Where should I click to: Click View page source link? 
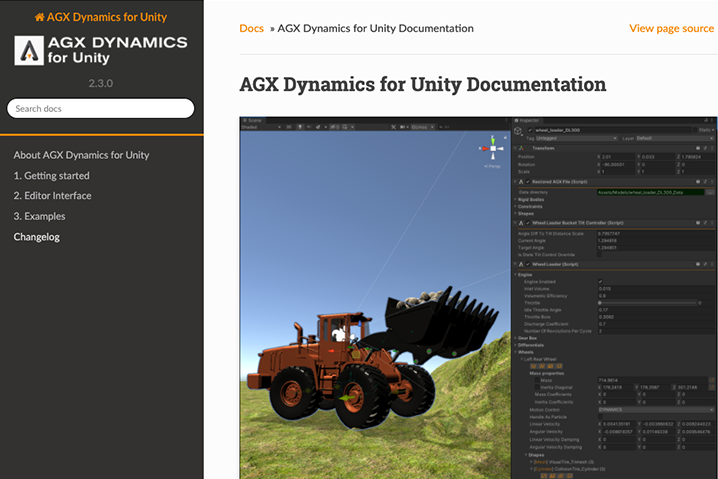point(671,28)
